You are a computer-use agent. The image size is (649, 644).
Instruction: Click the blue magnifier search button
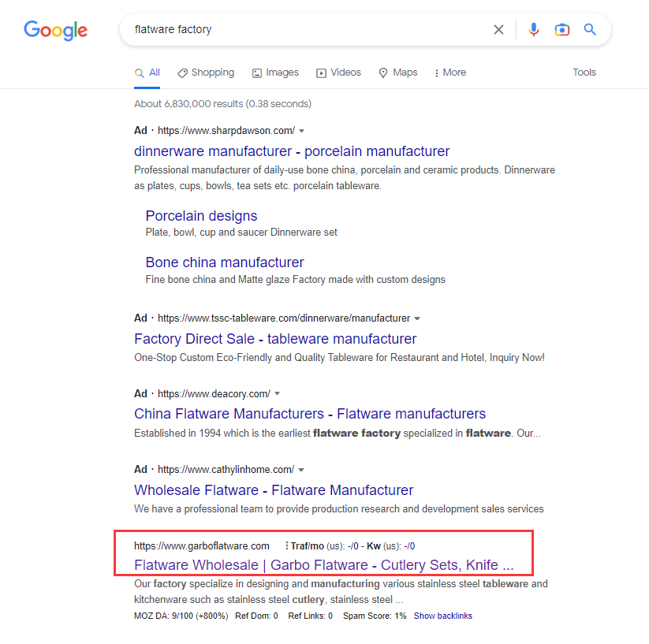click(590, 29)
